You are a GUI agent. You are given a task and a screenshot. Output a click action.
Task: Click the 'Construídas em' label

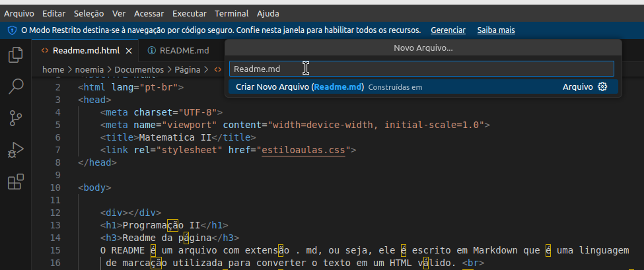click(x=395, y=87)
